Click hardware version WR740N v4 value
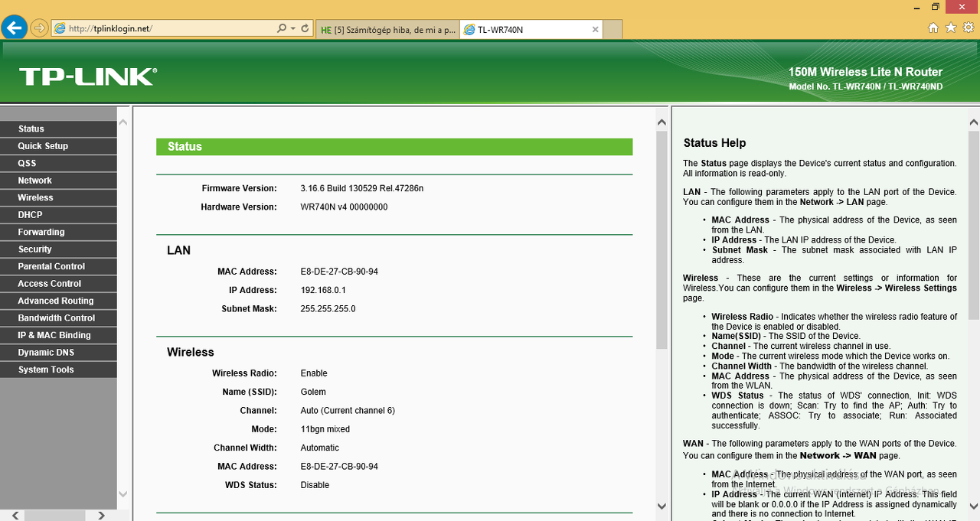This screenshot has width=980, height=521. coord(344,207)
